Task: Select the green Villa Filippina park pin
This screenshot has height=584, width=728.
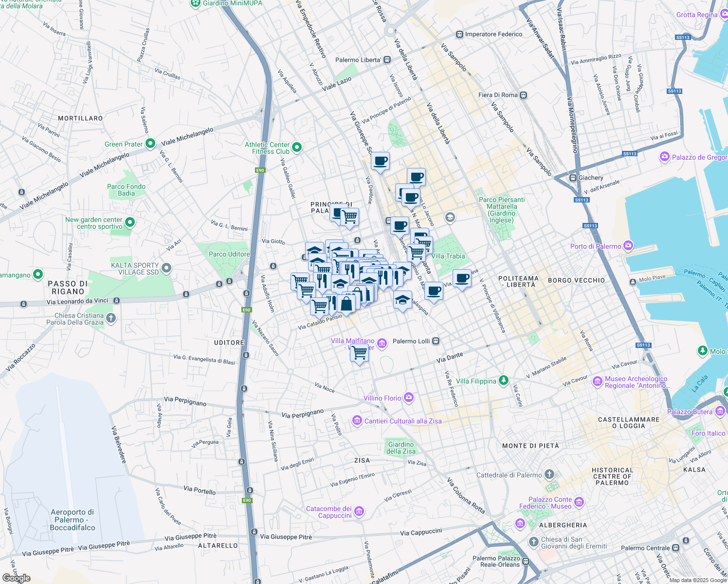Action: (x=504, y=381)
